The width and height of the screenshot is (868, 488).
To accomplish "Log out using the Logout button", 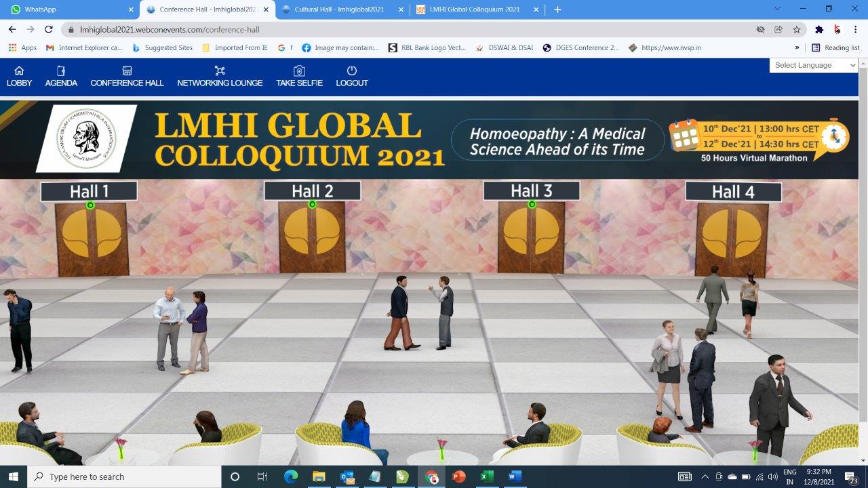I will 352,76.
